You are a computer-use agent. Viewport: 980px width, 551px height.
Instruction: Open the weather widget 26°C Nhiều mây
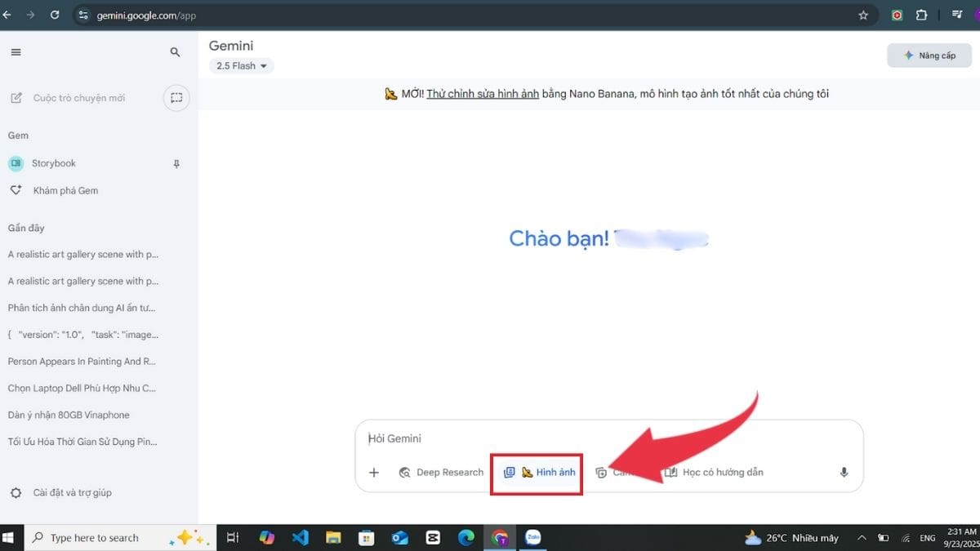click(x=791, y=538)
